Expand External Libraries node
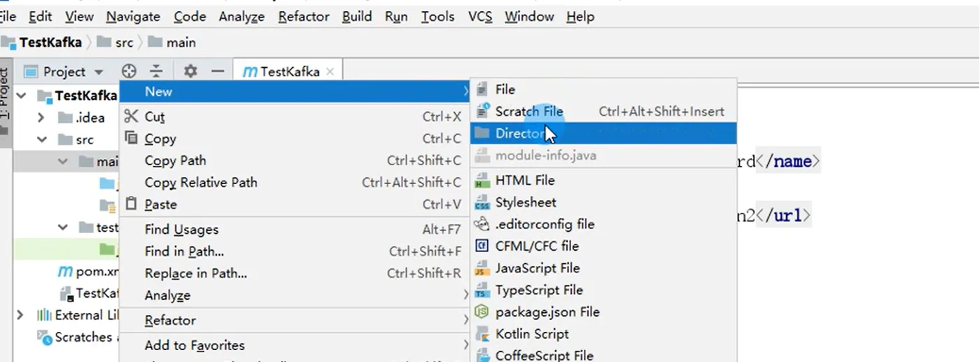 (x=20, y=315)
